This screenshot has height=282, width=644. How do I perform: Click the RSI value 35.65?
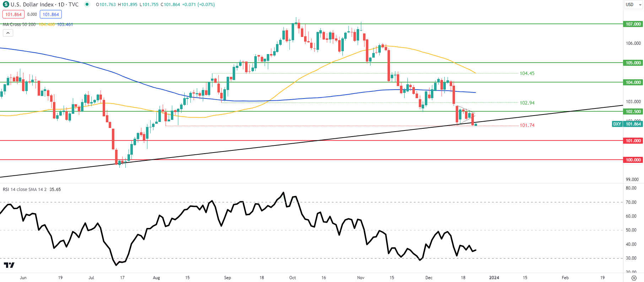[55, 190]
